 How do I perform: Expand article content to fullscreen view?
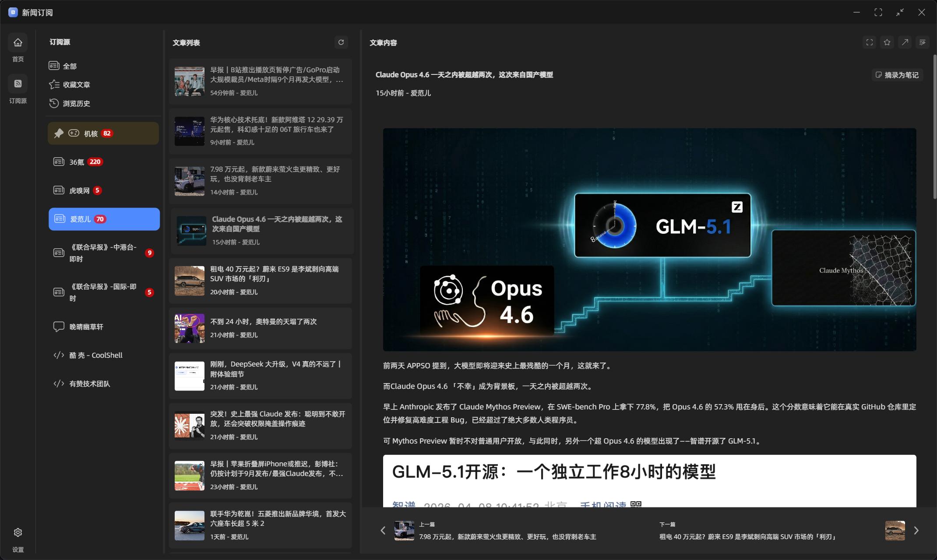(x=869, y=42)
